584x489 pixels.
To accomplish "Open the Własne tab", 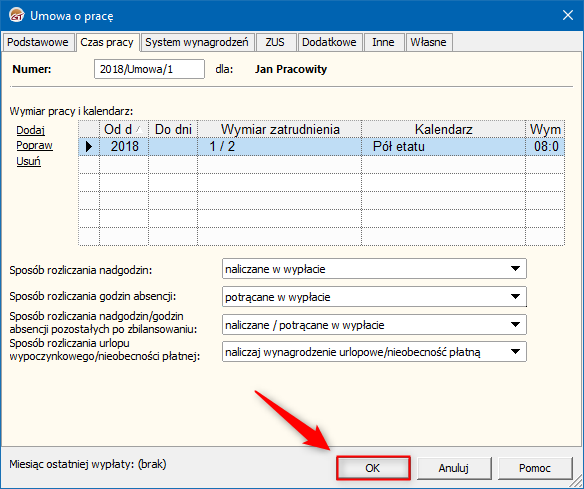I will tap(428, 42).
